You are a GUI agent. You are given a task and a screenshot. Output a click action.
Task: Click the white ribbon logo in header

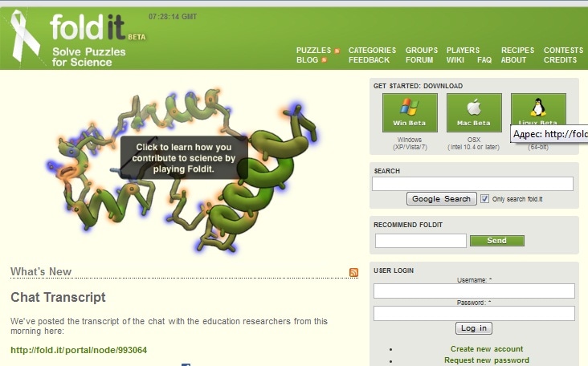coord(25,36)
